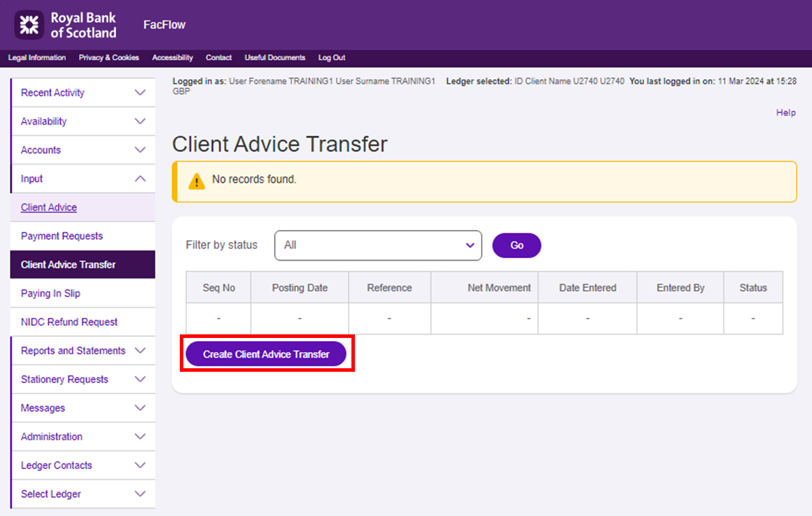Open Useful Documents in top bar
Image resolution: width=812 pixels, height=516 pixels.
coord(274,58)
